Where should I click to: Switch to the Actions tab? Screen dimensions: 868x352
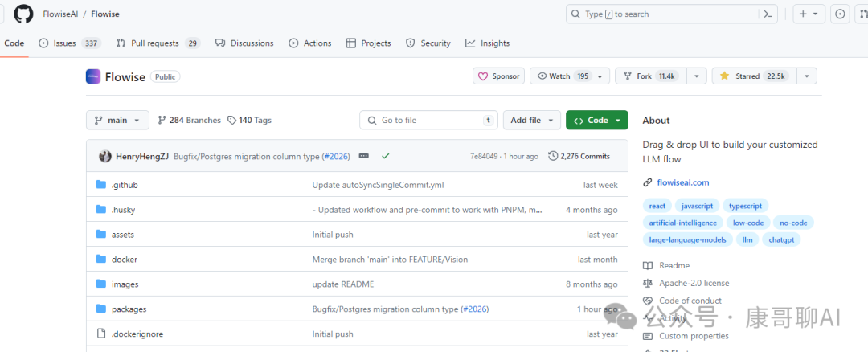point(310,43)
